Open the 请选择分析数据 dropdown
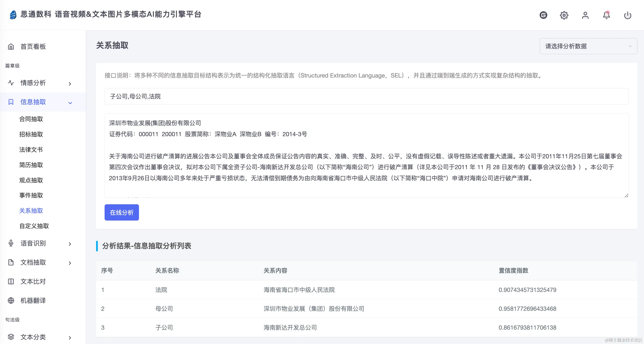 coord(588,46)
